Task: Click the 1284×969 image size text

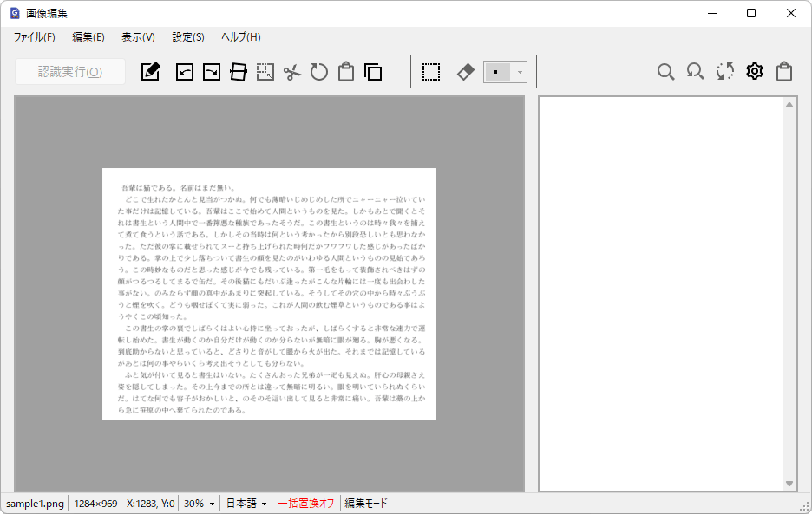Action: pyautogui.click(x=95, y=503)
